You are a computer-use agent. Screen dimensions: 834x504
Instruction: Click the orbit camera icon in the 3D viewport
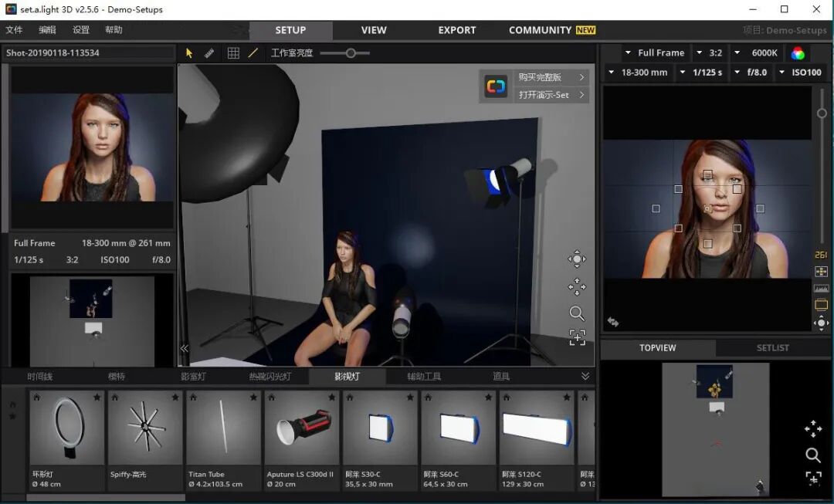pos(577,259)
